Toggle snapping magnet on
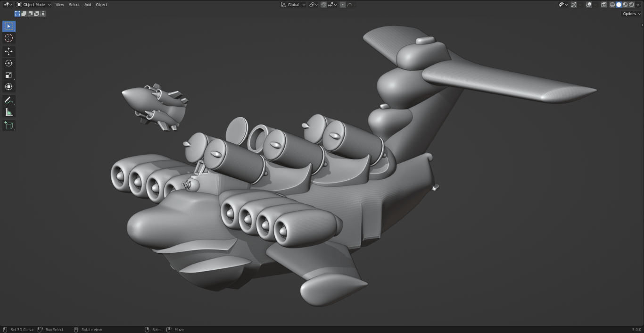 point(324,5)
